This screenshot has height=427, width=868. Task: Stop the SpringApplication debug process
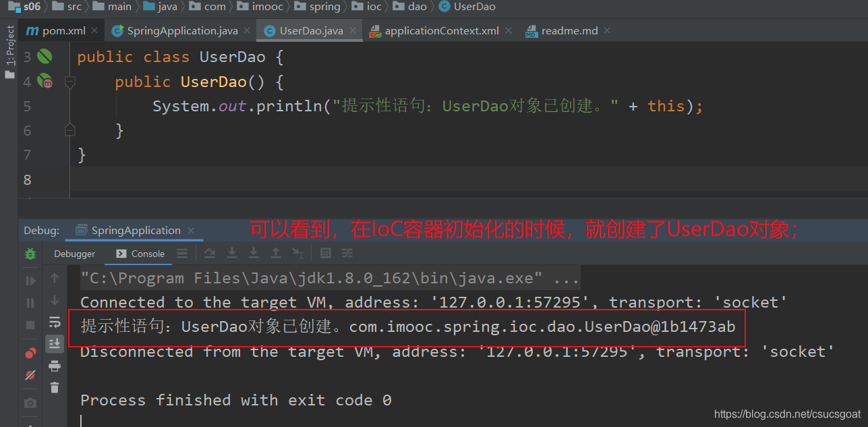(x=30, y=325)
